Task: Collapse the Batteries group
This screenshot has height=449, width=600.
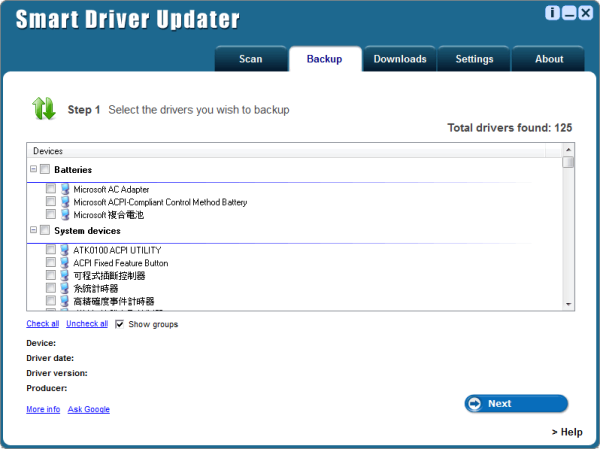Action: (x=33, y=169)
